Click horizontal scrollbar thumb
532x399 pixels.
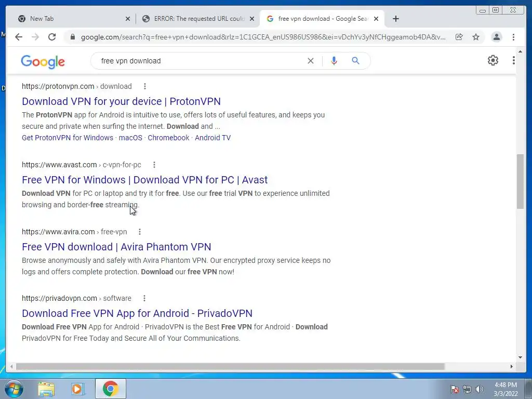230,366
